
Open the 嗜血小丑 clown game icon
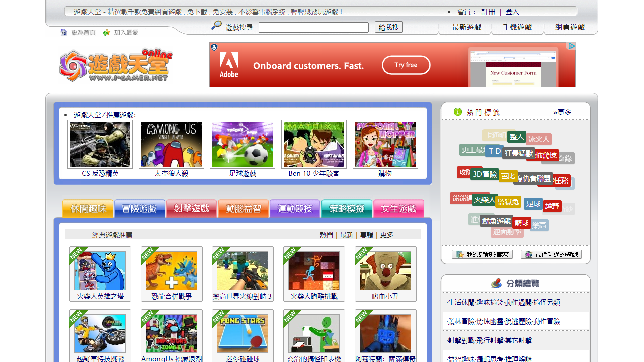(385, 270)
